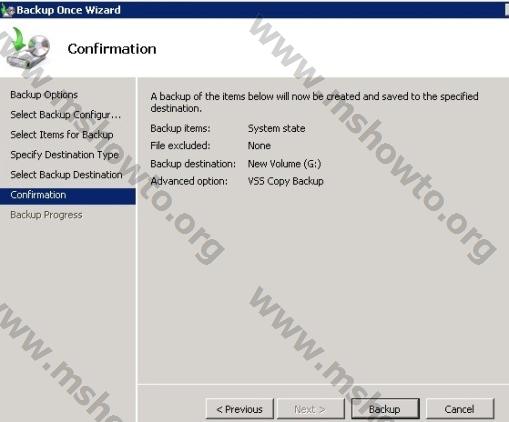The height and width of the screenshot is (422, 509).
Task: Click the Backup Progress step
Action: (x=46, y=215)
